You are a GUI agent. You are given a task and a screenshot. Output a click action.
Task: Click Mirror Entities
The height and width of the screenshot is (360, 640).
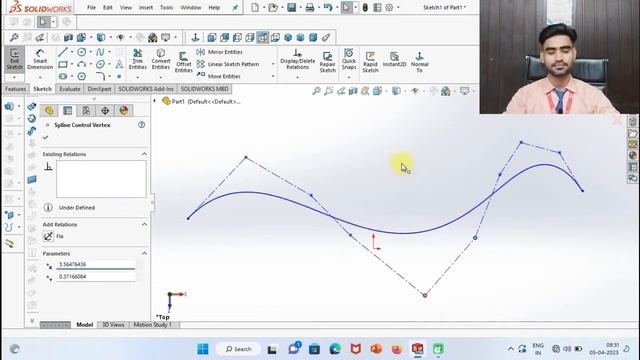click(x=220, y=52)
